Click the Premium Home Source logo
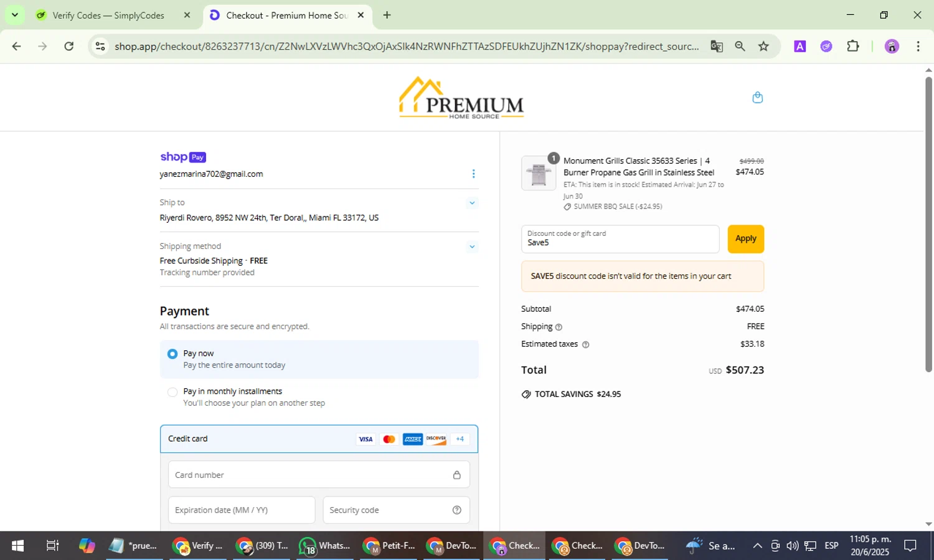The image size is (934, 560). 461,98
